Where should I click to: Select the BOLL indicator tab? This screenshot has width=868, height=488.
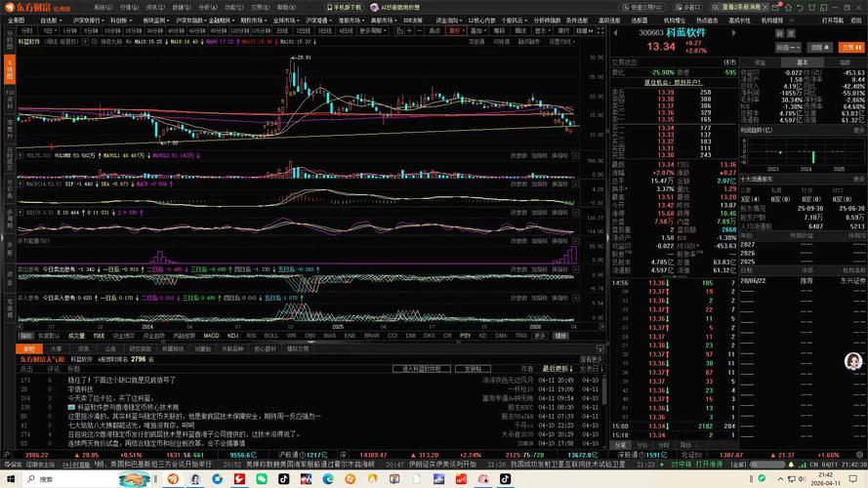point(271,336)
